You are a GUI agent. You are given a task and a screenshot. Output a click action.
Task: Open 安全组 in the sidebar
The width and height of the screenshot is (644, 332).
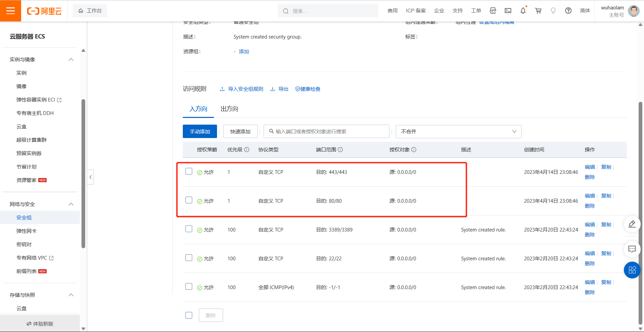[24, 218]
